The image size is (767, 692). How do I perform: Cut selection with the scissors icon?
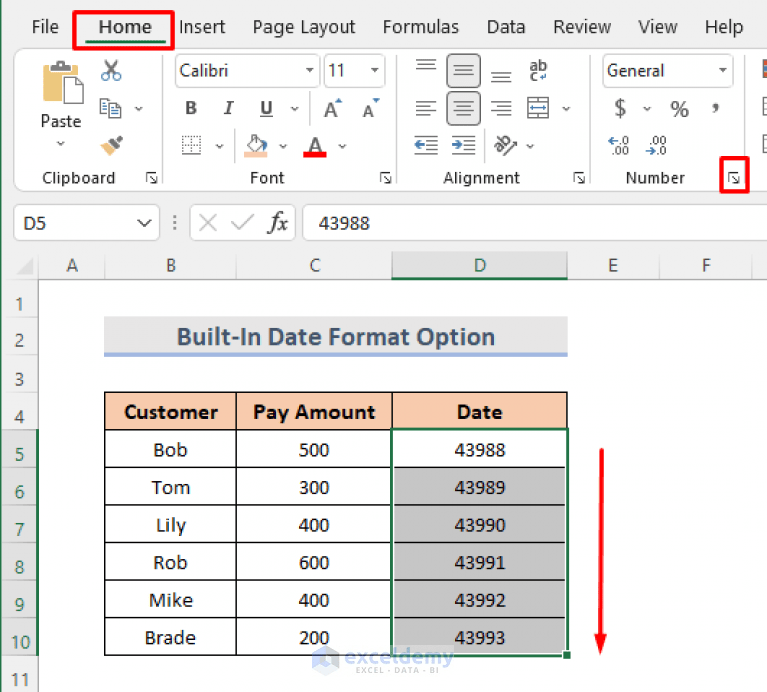pyautogui.click(x=111, y=70)
